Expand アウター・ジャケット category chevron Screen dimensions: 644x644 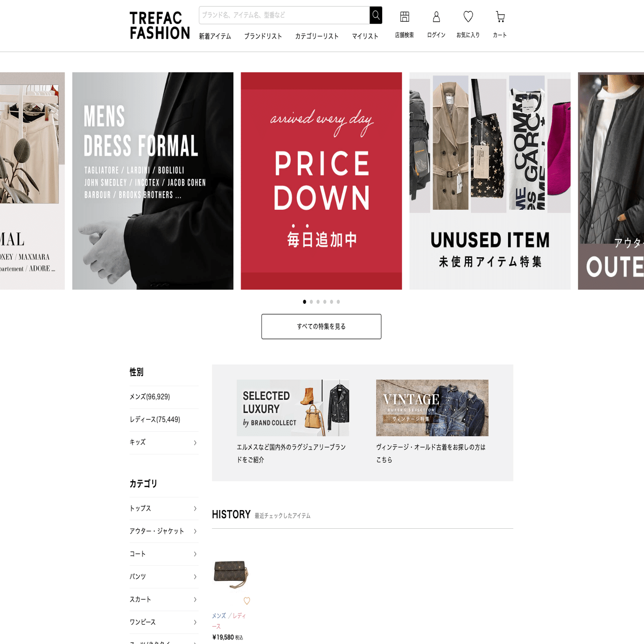click(195, 531)
